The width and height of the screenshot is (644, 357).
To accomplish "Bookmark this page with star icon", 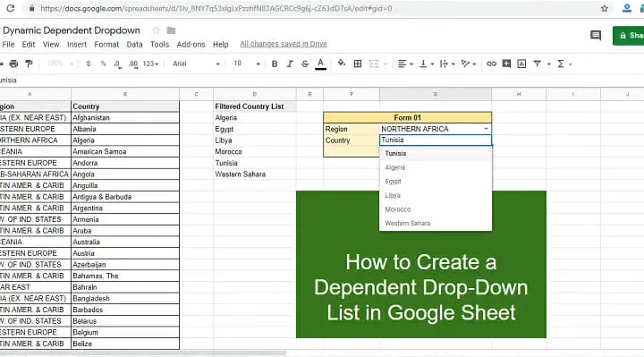I will coord(604,8).
